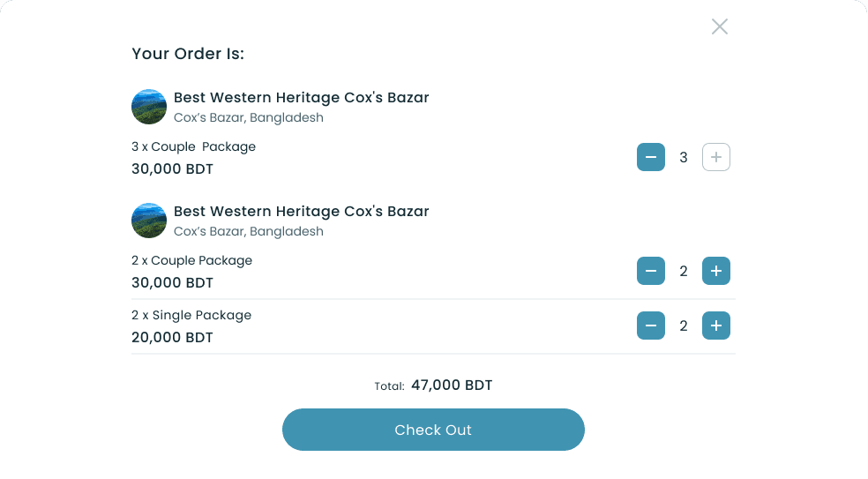Reduce the 2 x Single Package count
Viewport: 868px width, 479px height.
tap(651, 326)
